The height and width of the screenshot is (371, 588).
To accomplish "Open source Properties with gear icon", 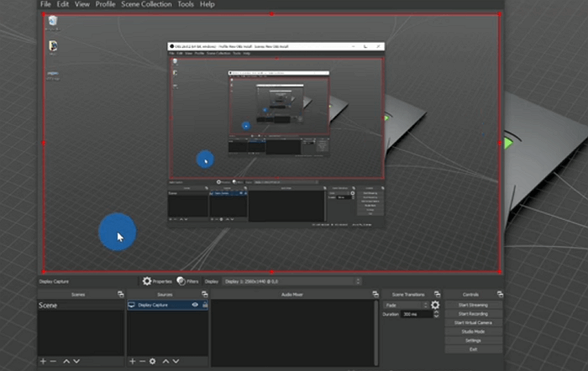I will (x=156, y=282).
